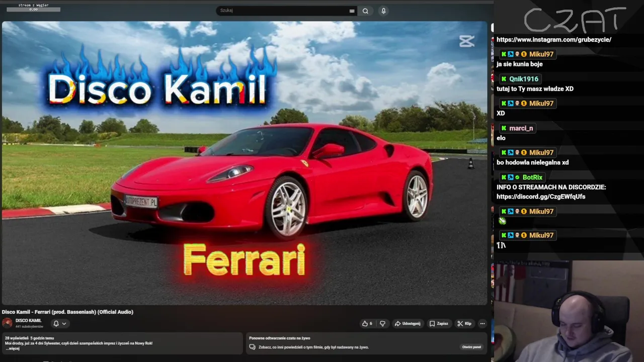Open the instagram.com/grubezycie link in chat
This screenshot has height=362, width=644.
pos(554,40)
